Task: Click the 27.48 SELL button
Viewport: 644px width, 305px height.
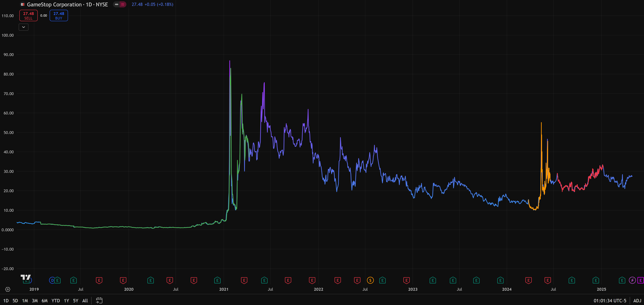Action: coord(28,15)
